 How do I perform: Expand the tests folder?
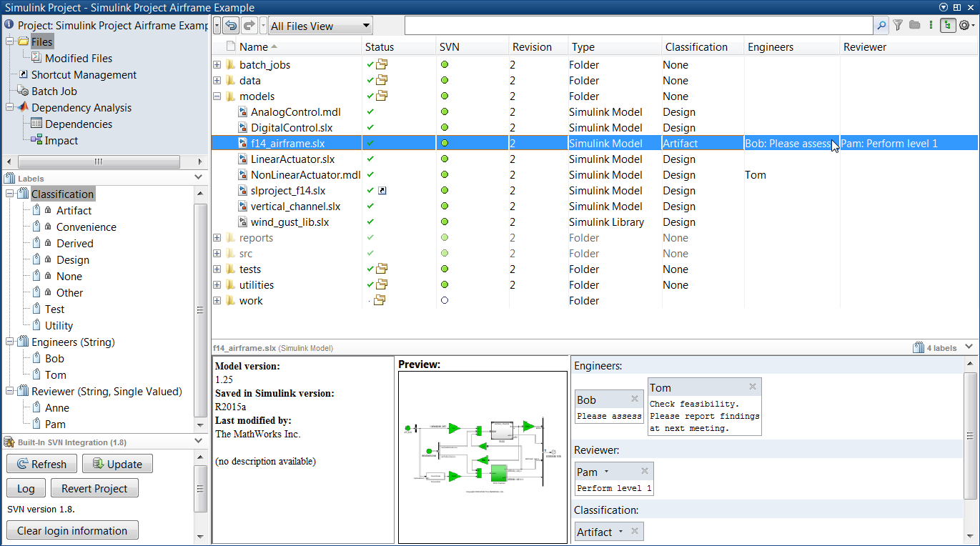217,269
